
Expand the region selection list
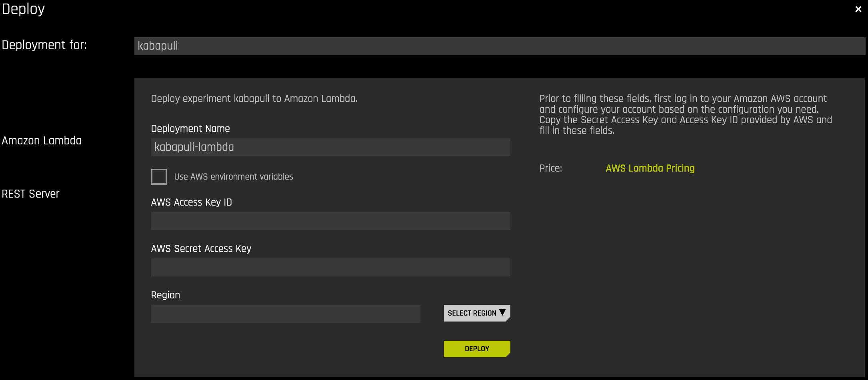[476, 313]
